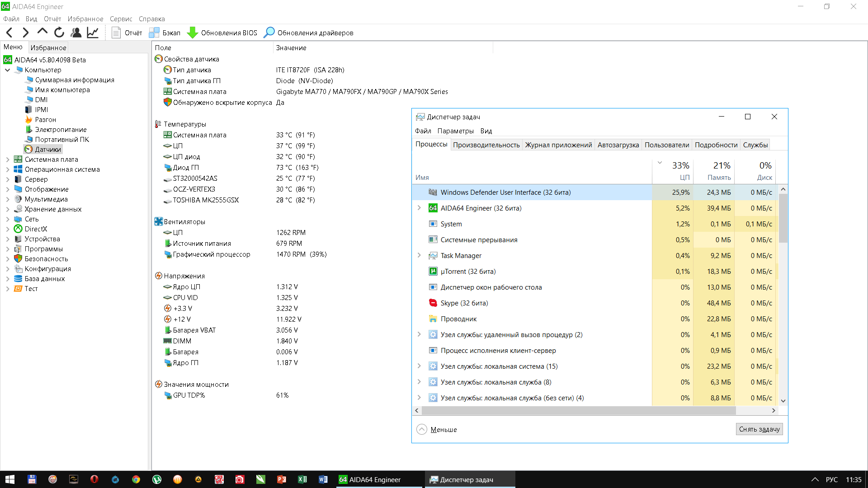Viewport: 868px width, 488px height.
Task: Collapse the Компьютер tree node
Action: 8,70
